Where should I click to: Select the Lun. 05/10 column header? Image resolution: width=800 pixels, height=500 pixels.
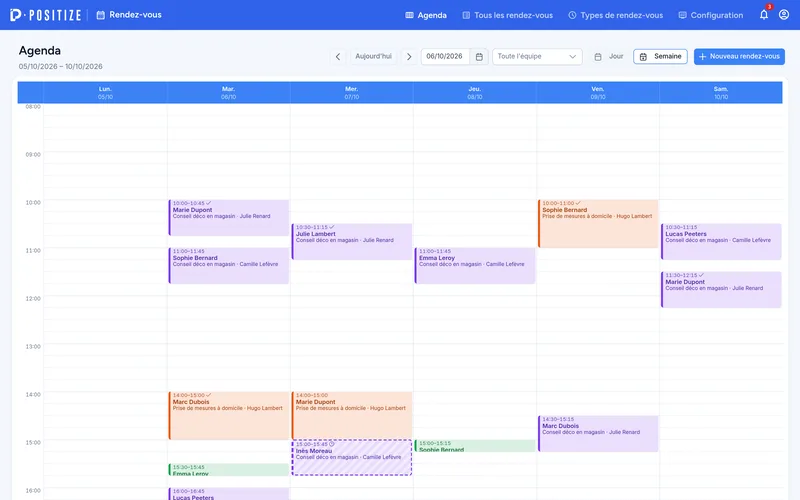point(105,92)
